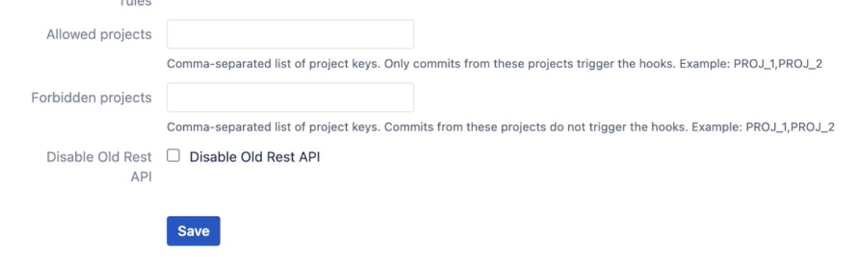Click the Forbidden projects field label

91,97
